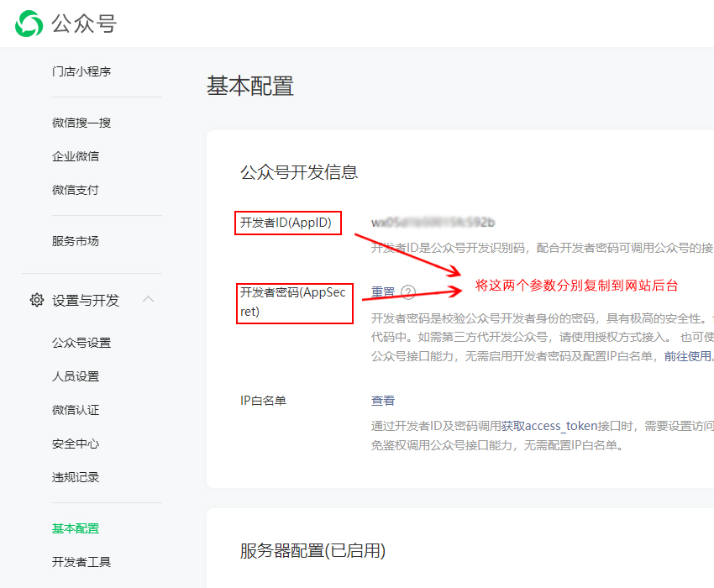Open 服务市场 from the sidebar

point(75,241)
